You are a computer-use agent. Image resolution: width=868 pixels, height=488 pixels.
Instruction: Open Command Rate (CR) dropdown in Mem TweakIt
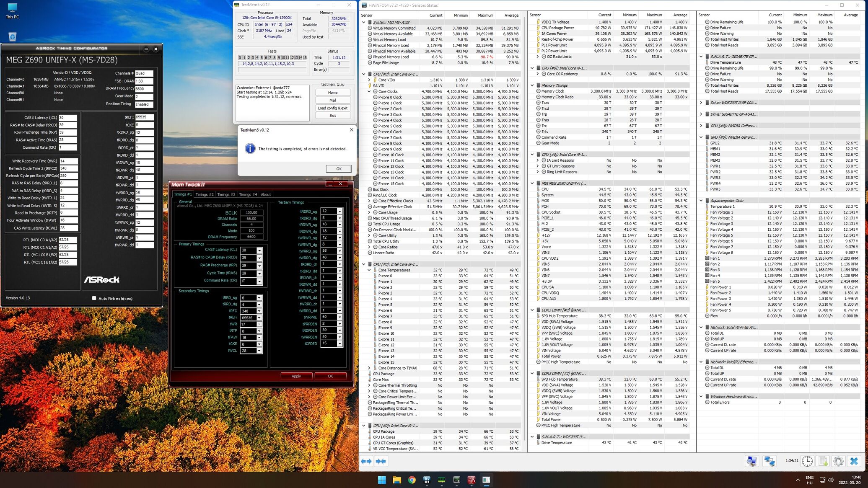coord(259,281)
